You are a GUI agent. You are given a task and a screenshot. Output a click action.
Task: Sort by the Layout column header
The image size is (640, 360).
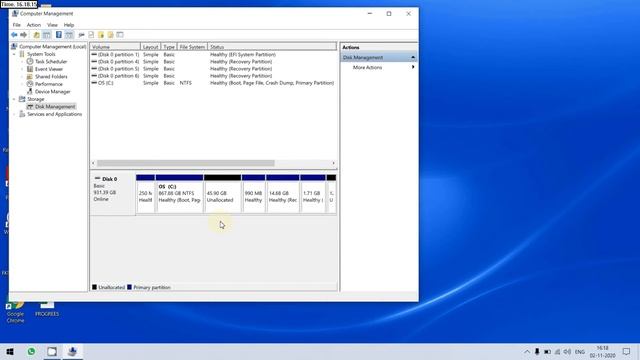[x=151, y=47]
